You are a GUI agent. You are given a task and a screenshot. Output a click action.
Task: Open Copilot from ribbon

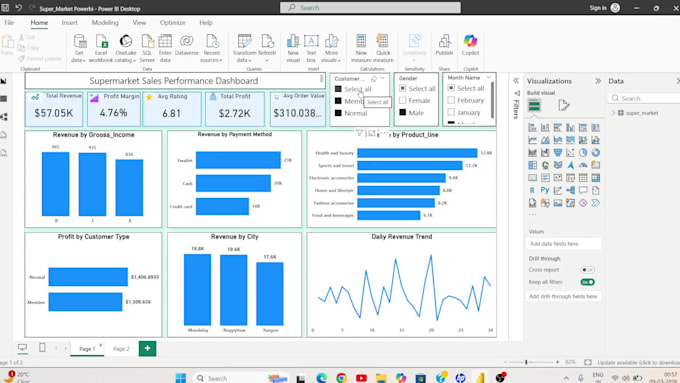[471, 45]
